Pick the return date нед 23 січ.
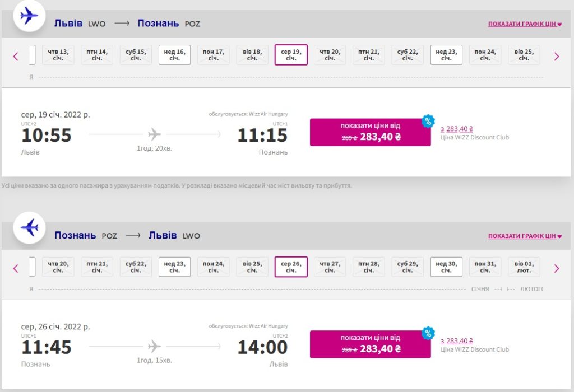 174,267
